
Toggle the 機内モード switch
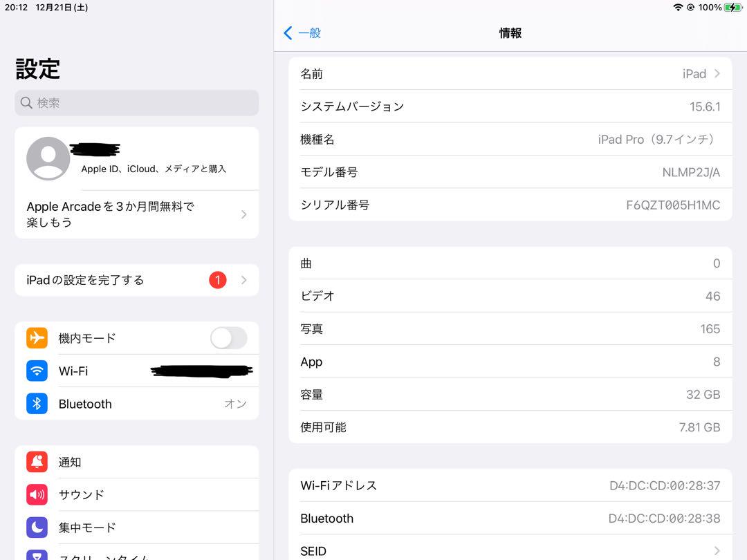coord(229,338)
